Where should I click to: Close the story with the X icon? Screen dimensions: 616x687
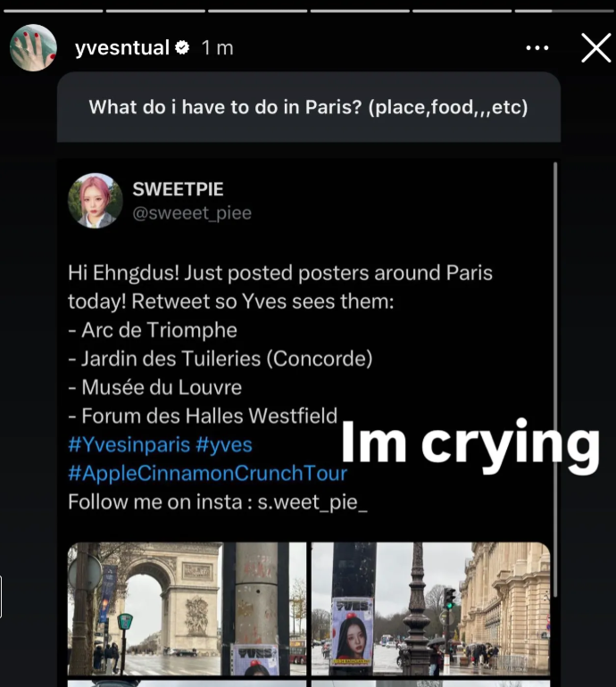point(595,48)
